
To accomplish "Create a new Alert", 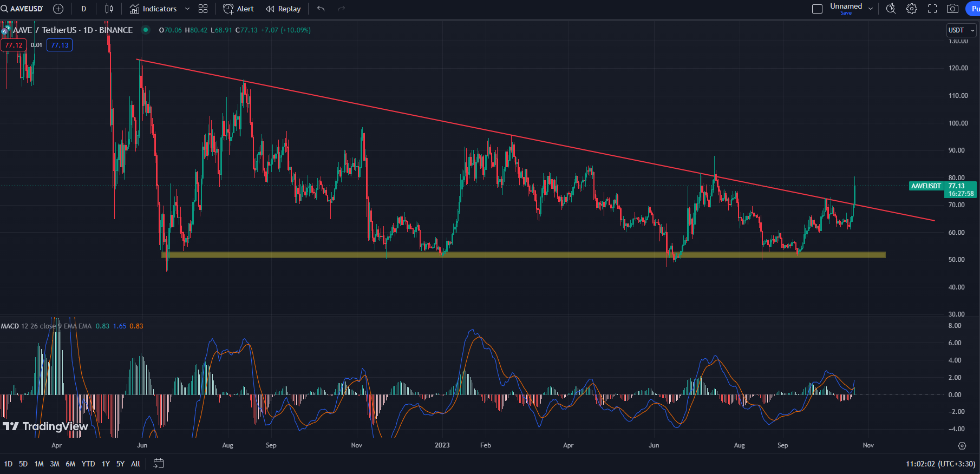I will [x=239, y=9].
